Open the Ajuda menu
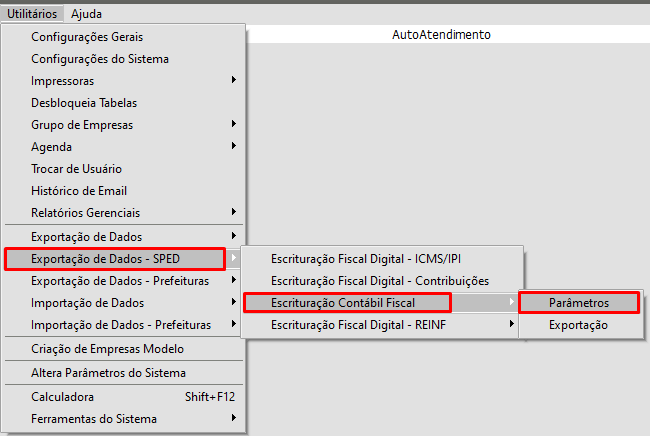 [x=86, y=14]
